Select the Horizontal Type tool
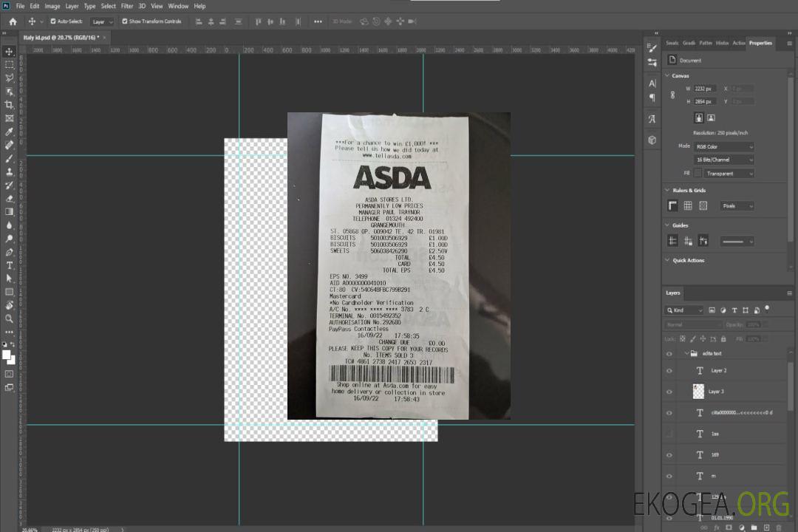The height and width of the screenshot is (532, 798). click(x=9, y=265)
